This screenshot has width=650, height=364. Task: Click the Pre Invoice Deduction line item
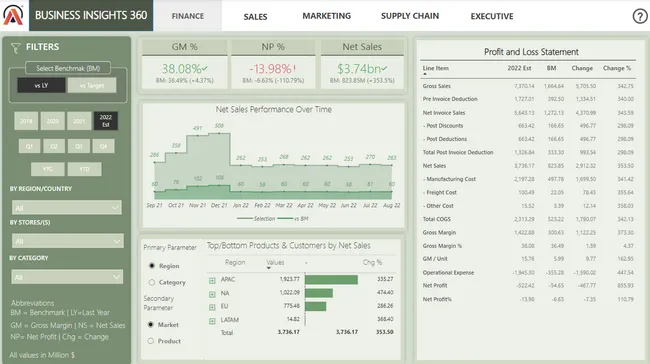coord(450,99)
